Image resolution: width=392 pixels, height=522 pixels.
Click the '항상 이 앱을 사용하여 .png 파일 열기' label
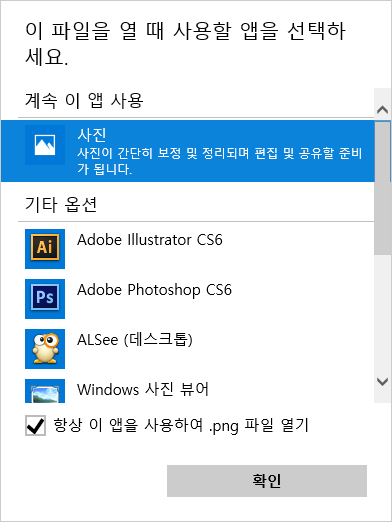pos(181,426)
